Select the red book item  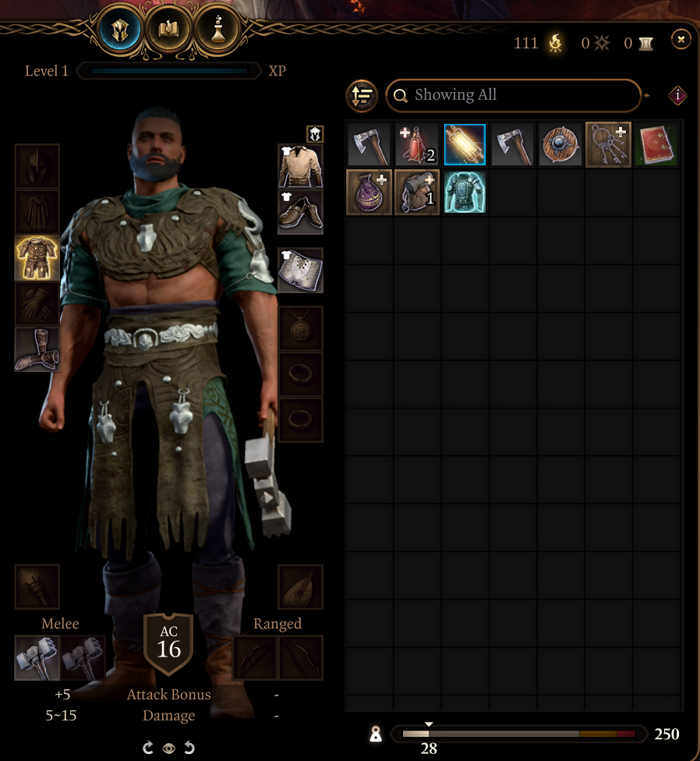pyautogui.click(x=656, y=144)
